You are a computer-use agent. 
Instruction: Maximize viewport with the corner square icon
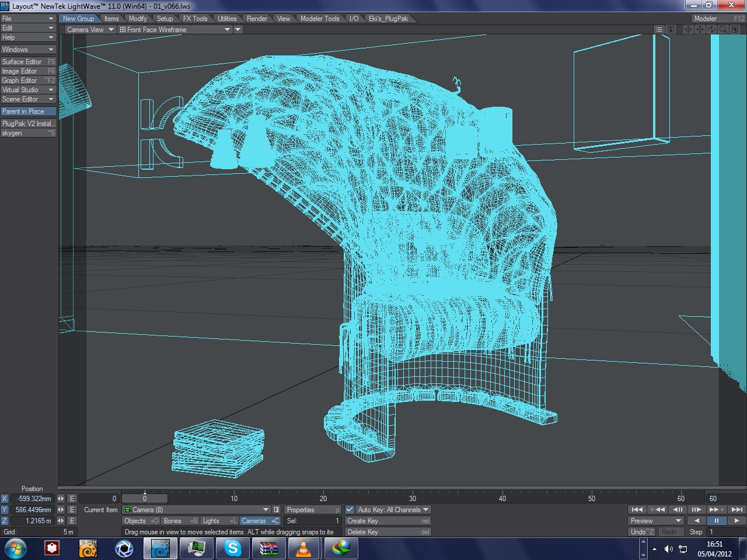click(735, 30)
